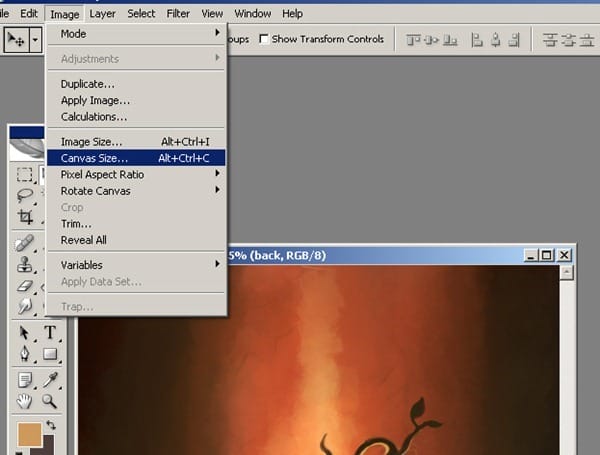Click Align Right Edges icon
This screenshot has width=600, height=455.
(x=515, y=39)
